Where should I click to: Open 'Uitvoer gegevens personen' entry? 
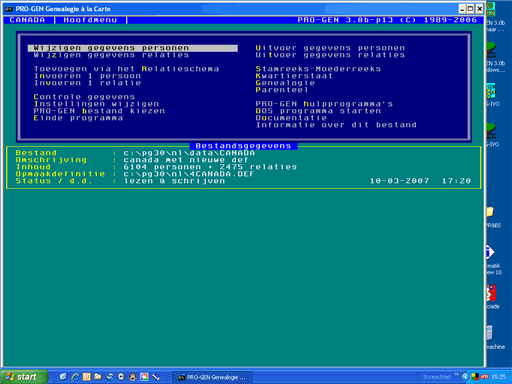coord(330,48)
